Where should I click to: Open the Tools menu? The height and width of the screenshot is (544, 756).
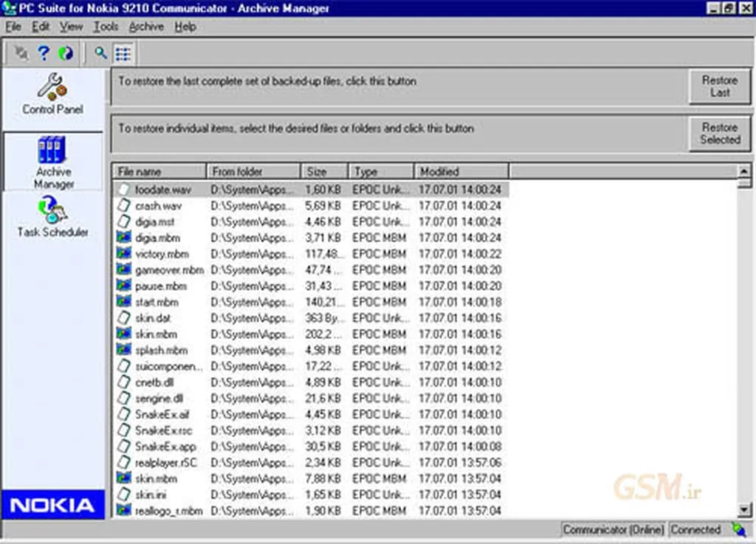pyautogui.click(x=106, y=27)
